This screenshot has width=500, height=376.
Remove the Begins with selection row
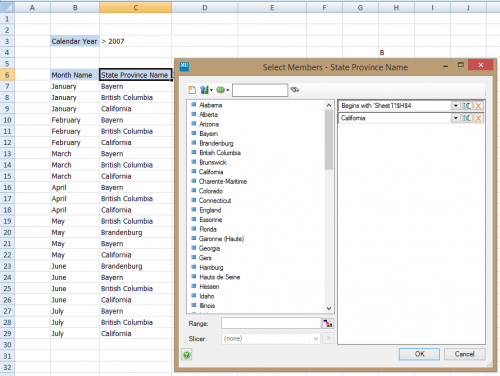[478, 106]
